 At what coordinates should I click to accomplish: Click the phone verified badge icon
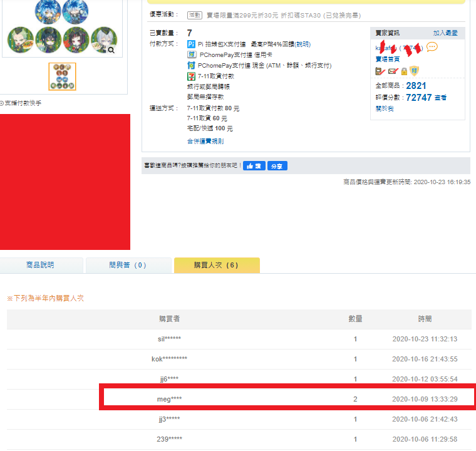[380, 71]
